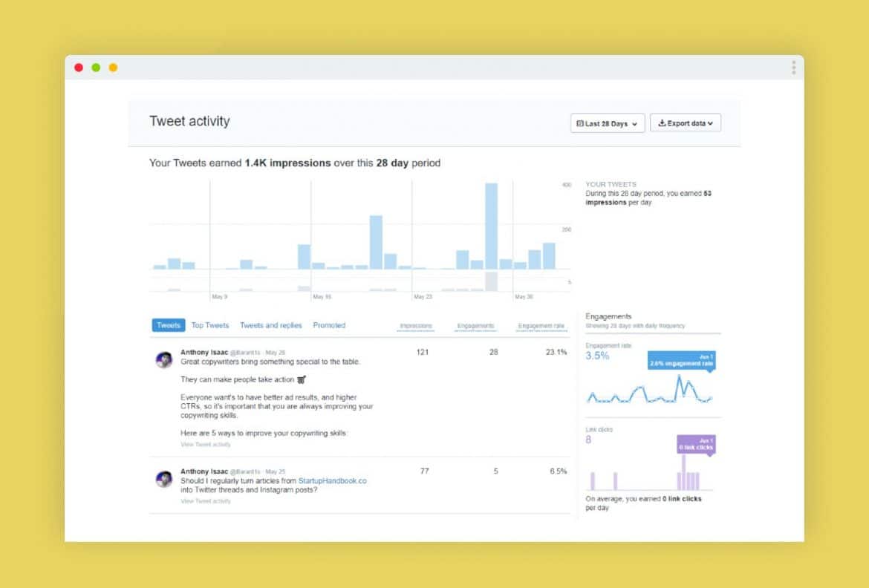Screen dimensions: 869x588
Task: Click View Tweet activity under the copywriters tweet
Action: 206,444
